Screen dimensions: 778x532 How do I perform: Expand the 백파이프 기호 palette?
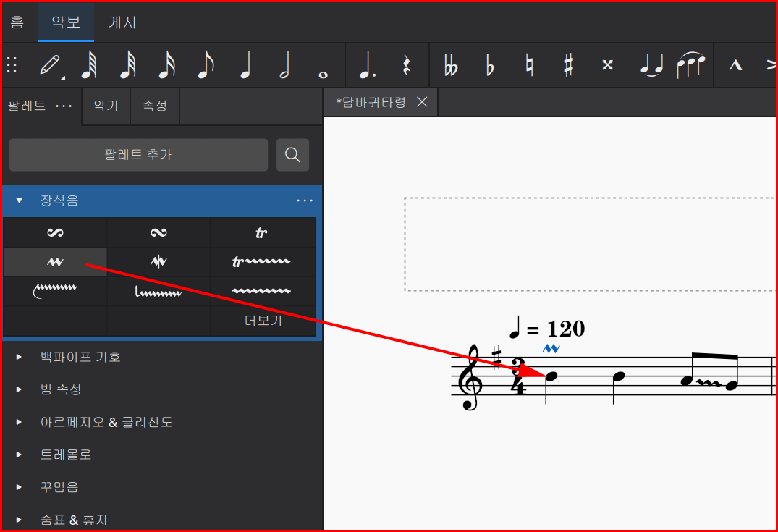click(x=20, y=357)
